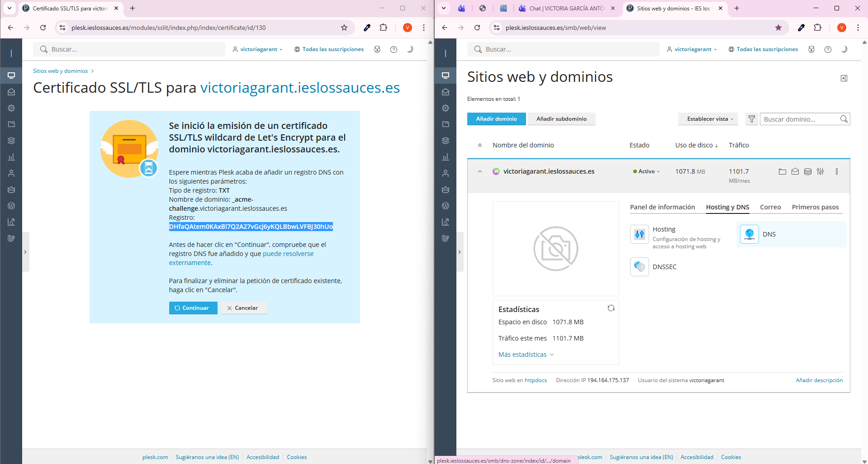Refresh statistics with the reload icon
Image resolution: width=868 pixels, height=464 pixels.
pos(611,308)
